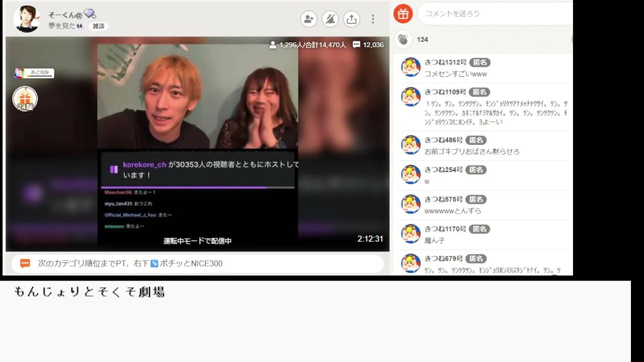Click the orange speech bubble announcement icon

[25, 263]
